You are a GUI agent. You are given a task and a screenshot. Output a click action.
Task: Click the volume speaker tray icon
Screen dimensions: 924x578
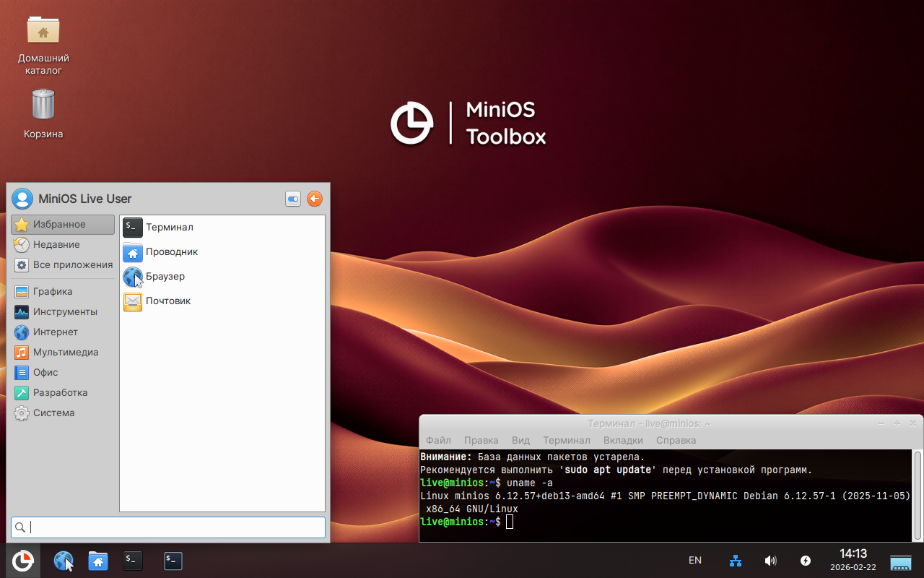click(770, 561)
